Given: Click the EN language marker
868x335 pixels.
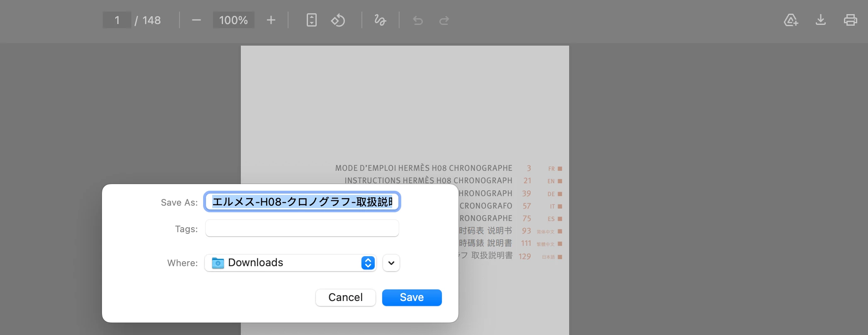Looking at the screenshot, I should pos(555,181).
